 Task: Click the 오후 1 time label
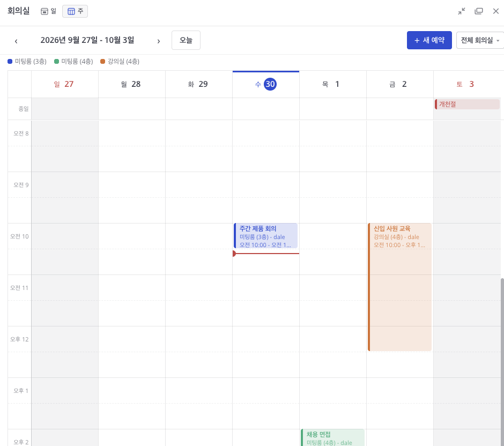[21, 390]
